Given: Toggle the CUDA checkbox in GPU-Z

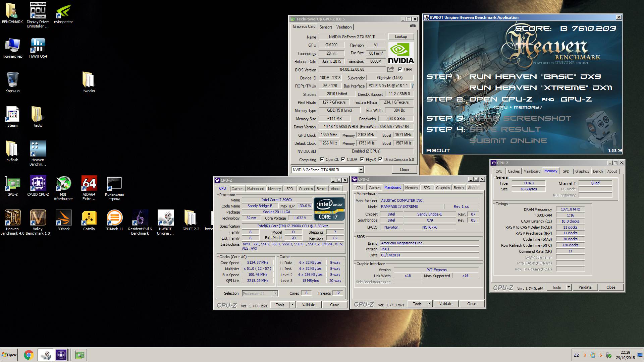Looking at the screenshot, I should [343, 160].
